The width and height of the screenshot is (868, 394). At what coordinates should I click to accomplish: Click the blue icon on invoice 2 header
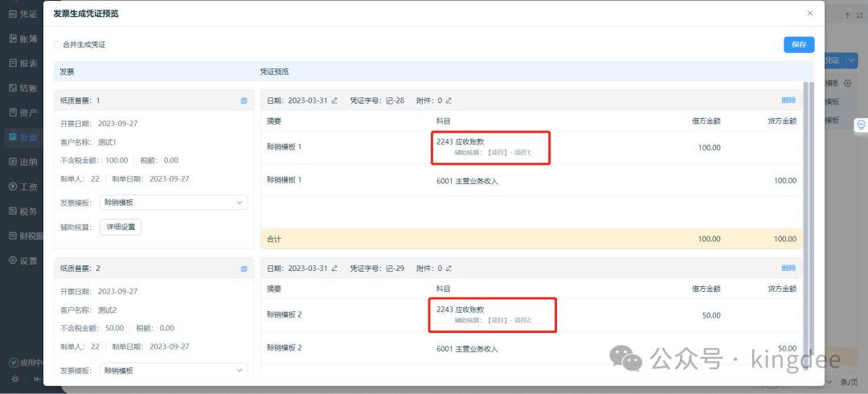(244, 269)
